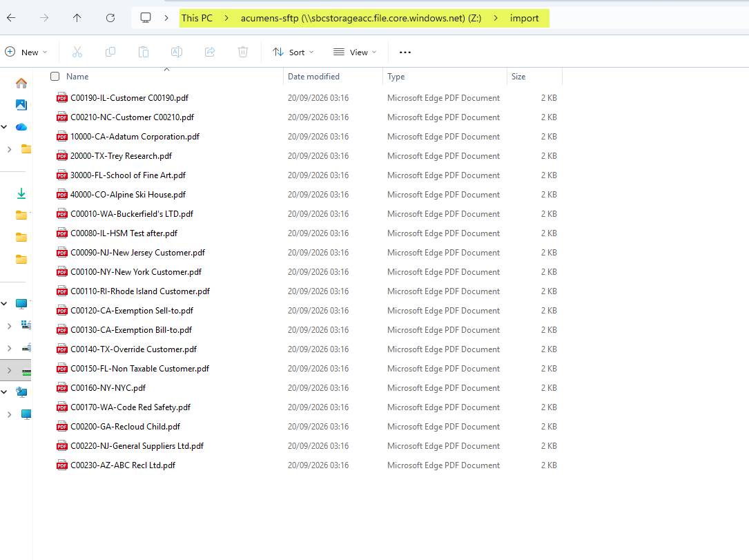This screenshot has height=560, width=749.
Task: Open the Home icon in the sidebar
Action: tap(21, 83)
